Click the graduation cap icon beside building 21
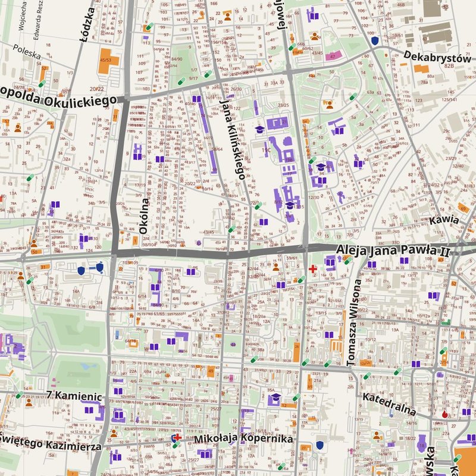Screen dimensions: 476x476 click(260, 129)
